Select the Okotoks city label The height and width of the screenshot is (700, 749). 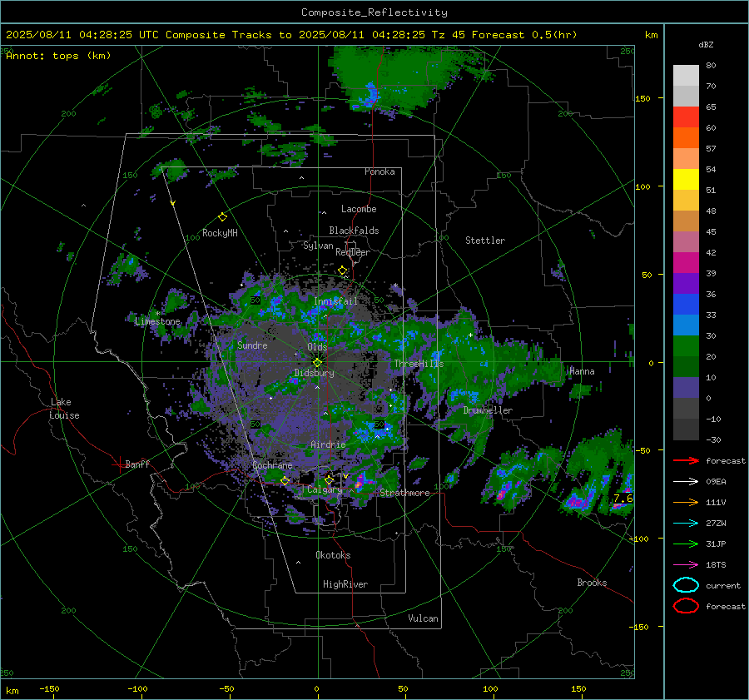click(333, 555)
